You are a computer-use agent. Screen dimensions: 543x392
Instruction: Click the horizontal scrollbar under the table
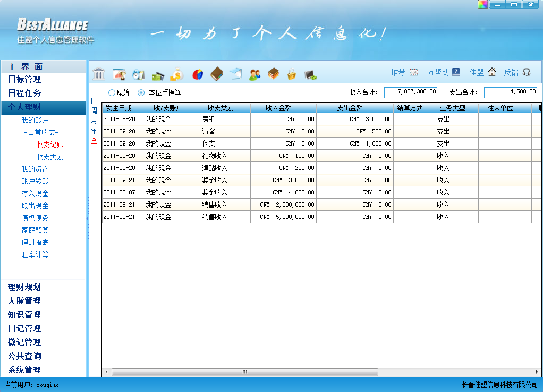pos(244,372)
